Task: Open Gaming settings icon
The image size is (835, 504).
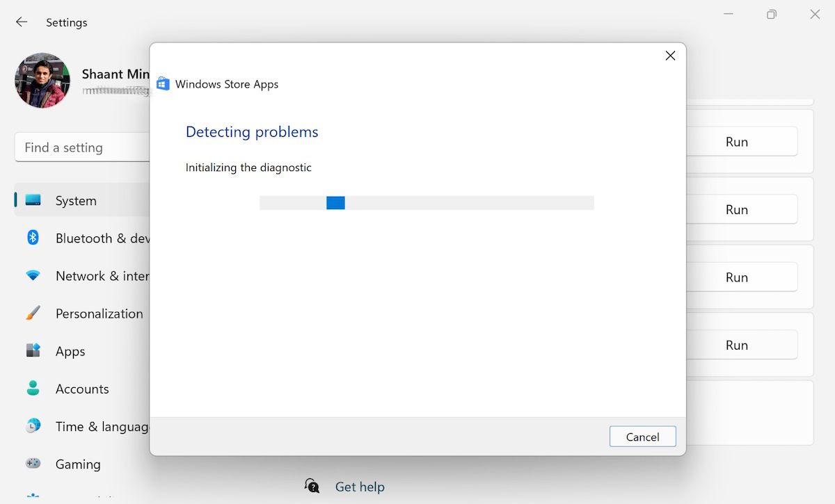Action: coord(32,464)
